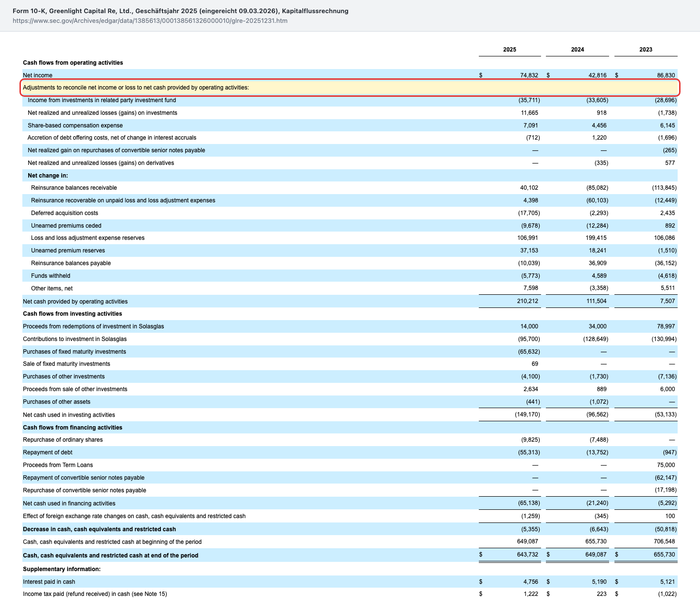This screenshot has height=611, width=700.
Task: Select loss reserves 2024 value 199,415
Action: [x=596, y=238]
